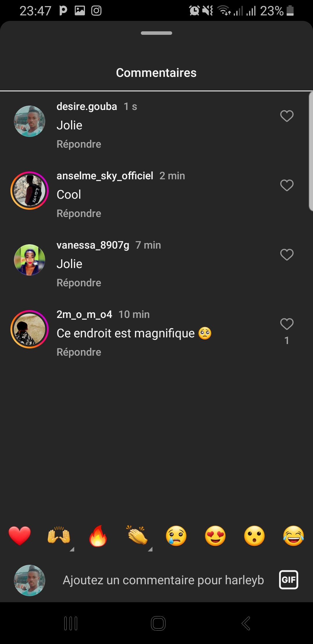313x644 pixels.
Task: View anselme_sky_officiel's story avatar
Action: pyautogui.click(x=30, y=191)
